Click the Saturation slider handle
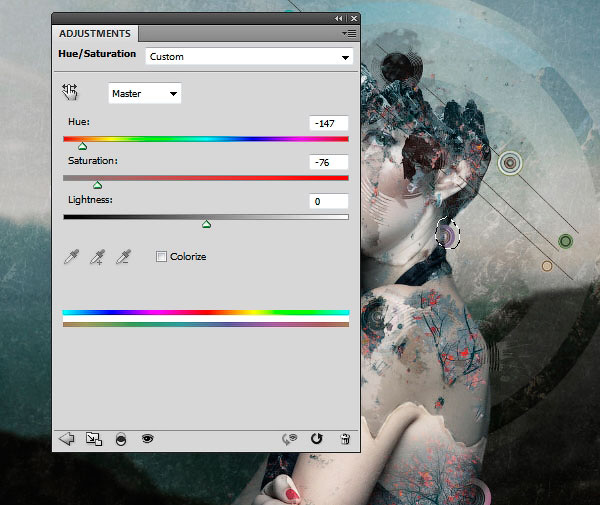The height and width of the screenshot is (505, 600). 98,185
